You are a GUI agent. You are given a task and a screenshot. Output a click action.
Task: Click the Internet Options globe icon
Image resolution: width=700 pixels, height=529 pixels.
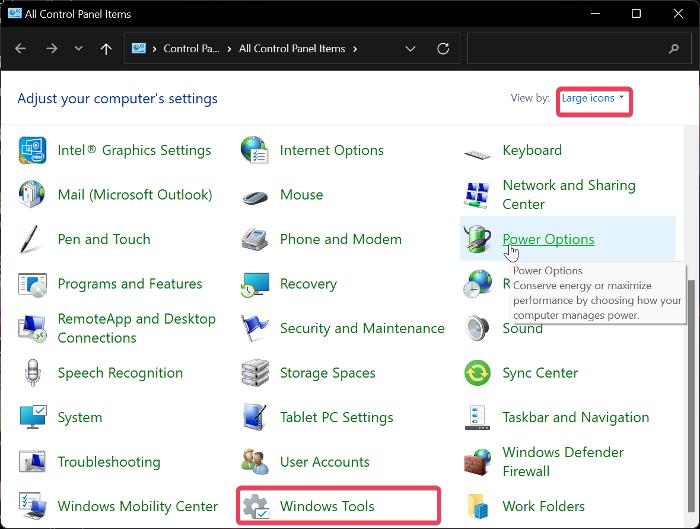254,150
